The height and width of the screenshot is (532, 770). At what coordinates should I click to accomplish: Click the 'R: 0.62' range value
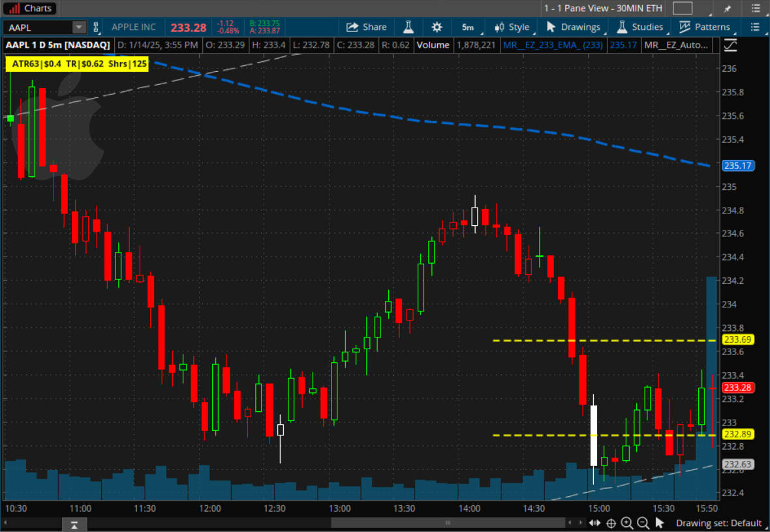click(395, 45)
